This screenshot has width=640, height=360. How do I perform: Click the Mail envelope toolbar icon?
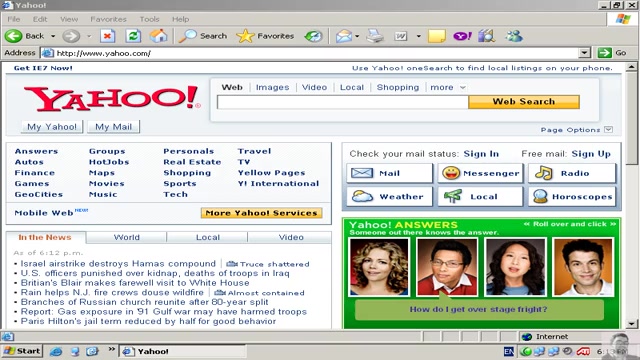pos(344,36)
